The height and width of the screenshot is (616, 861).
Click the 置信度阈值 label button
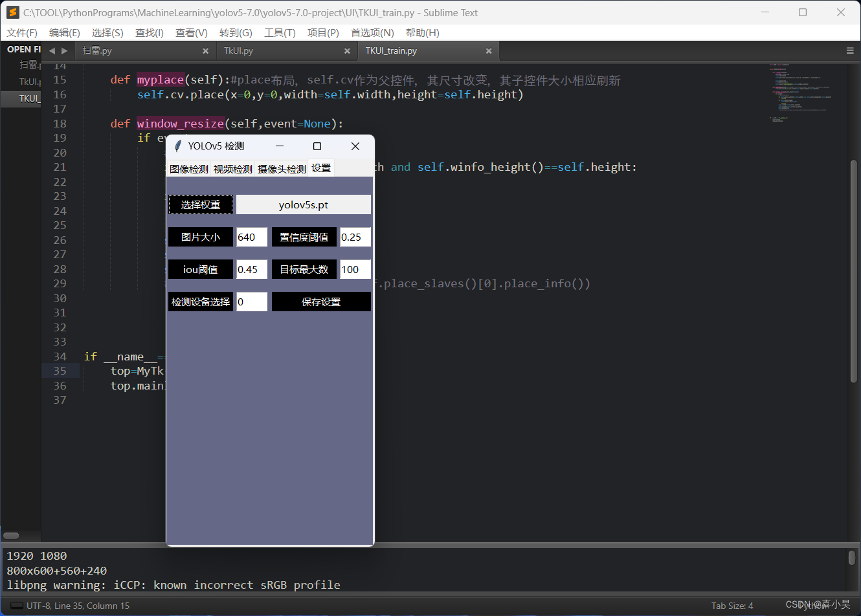coord(304,237)
